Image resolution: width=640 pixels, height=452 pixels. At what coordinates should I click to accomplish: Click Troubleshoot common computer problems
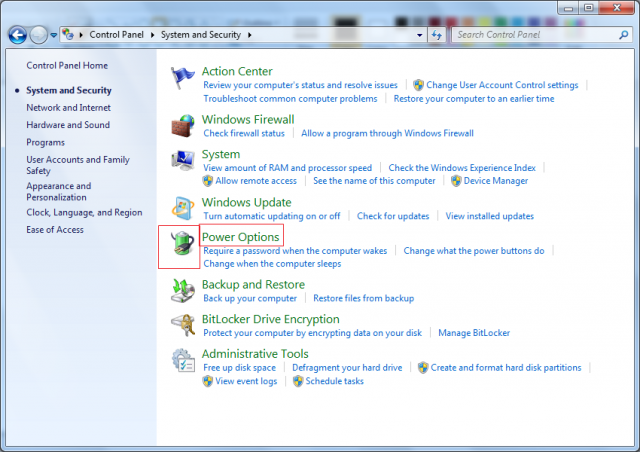[290, 98]
